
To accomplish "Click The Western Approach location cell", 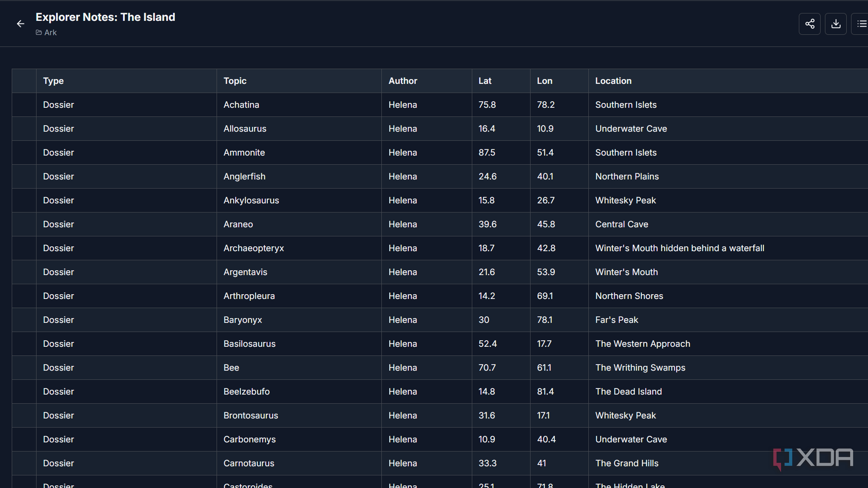I will point(728,344).
